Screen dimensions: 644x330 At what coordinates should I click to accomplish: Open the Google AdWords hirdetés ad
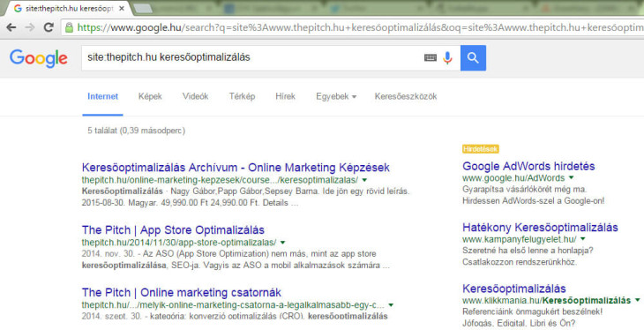pos(528,167)
